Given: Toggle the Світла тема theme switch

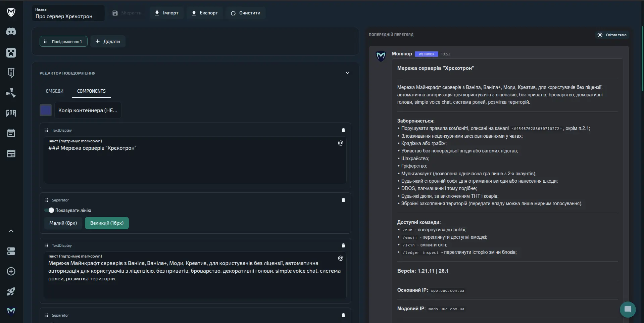Looking at the screenshot, I should (611, 35).
